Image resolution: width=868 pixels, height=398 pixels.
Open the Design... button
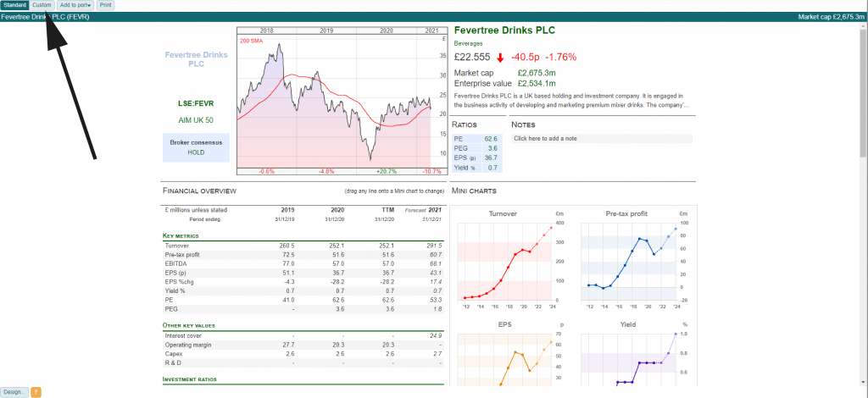14,392
